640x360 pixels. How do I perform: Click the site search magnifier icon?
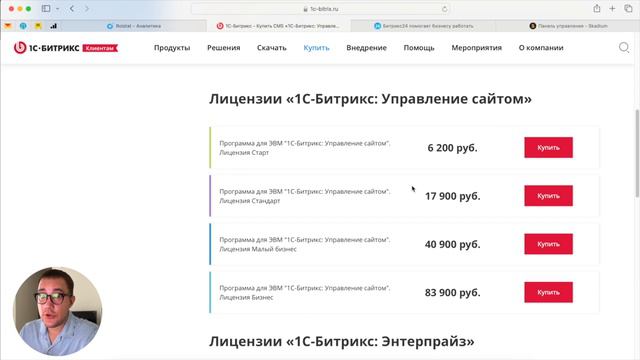click(624, 48)
